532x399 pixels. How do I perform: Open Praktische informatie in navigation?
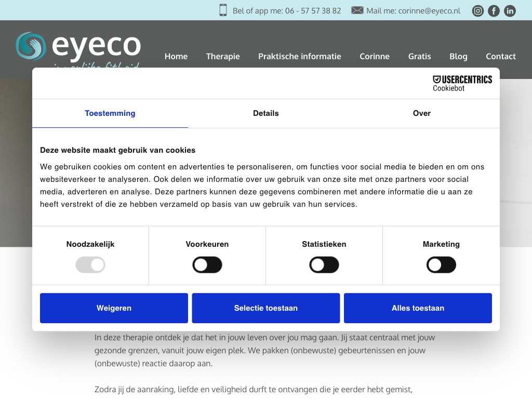[300, 56]
